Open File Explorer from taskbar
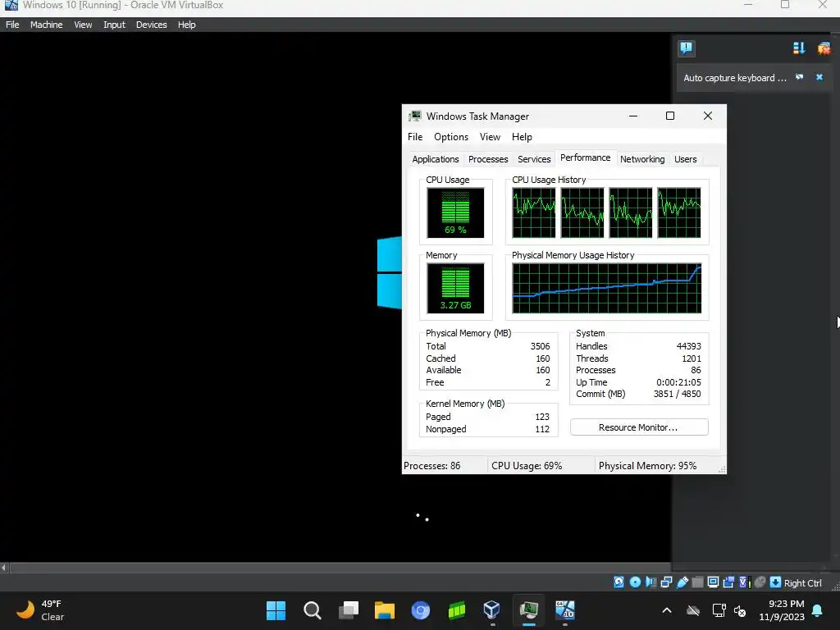The width and height of the screenshot is (840, 630). click(384, 610)
